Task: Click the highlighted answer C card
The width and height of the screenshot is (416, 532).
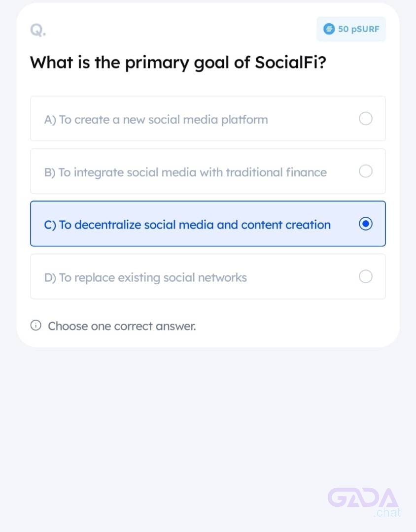Action: [x=208, y=224]
